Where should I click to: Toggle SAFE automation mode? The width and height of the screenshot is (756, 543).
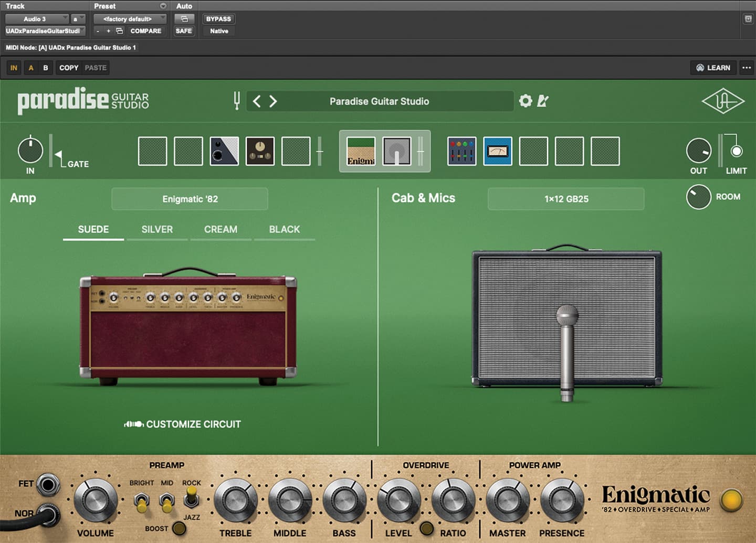[x=184, y=31]
